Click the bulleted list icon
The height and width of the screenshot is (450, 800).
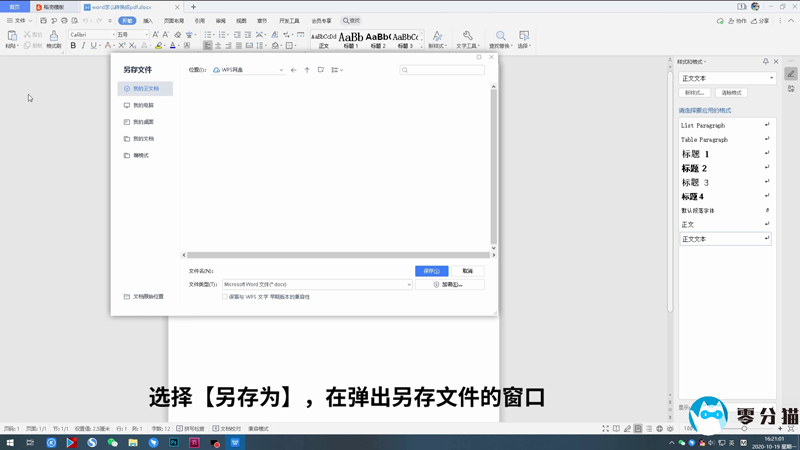pos(208,35)
